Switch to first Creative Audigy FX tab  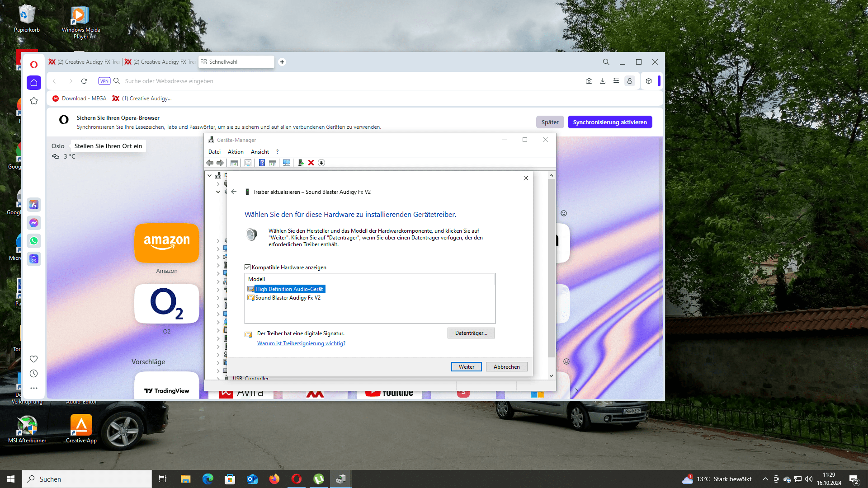pyautogui.click(x=84, y=62)
